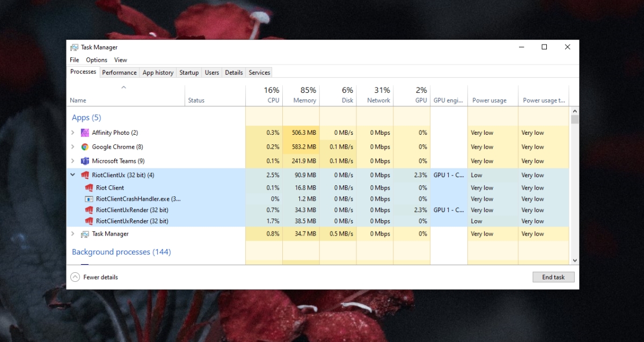The width and height of the screenshot is (644, 342).
Task: Sort by Power usage trend column
Action: click(544, 96)
